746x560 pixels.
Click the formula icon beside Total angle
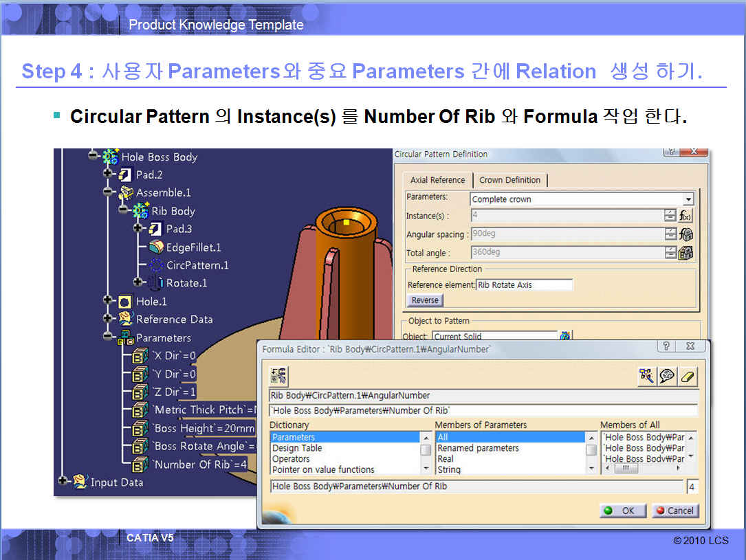(685, 253)
